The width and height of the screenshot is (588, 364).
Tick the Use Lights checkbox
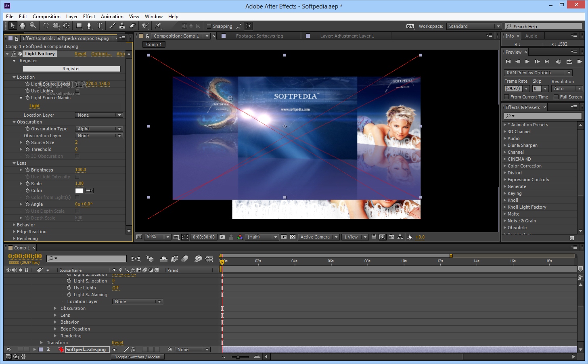[77, 91]
